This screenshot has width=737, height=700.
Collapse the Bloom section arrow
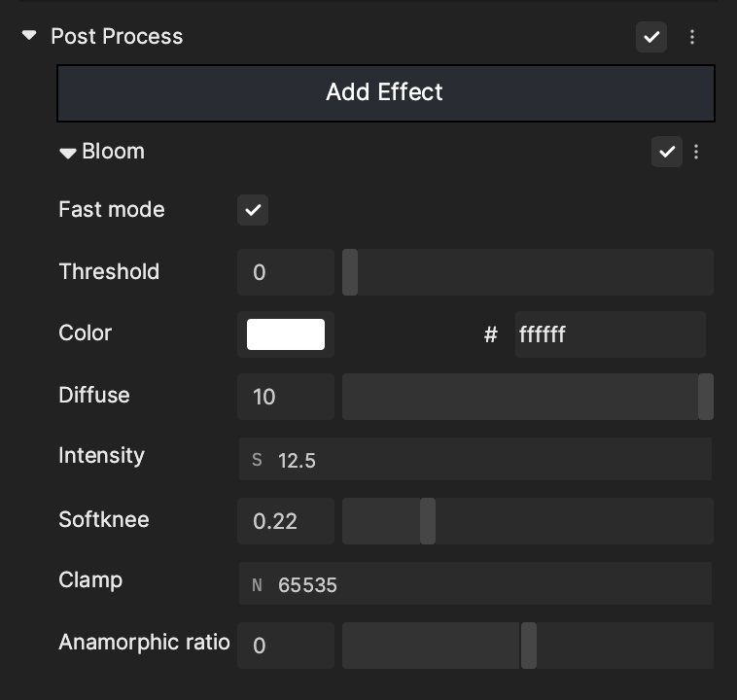(x=68, y=153)
